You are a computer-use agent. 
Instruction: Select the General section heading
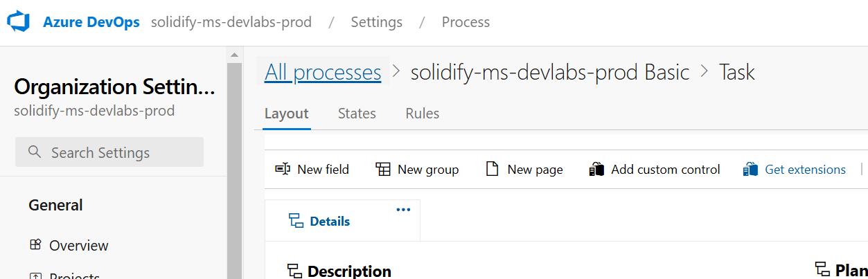tap(55, 205)
